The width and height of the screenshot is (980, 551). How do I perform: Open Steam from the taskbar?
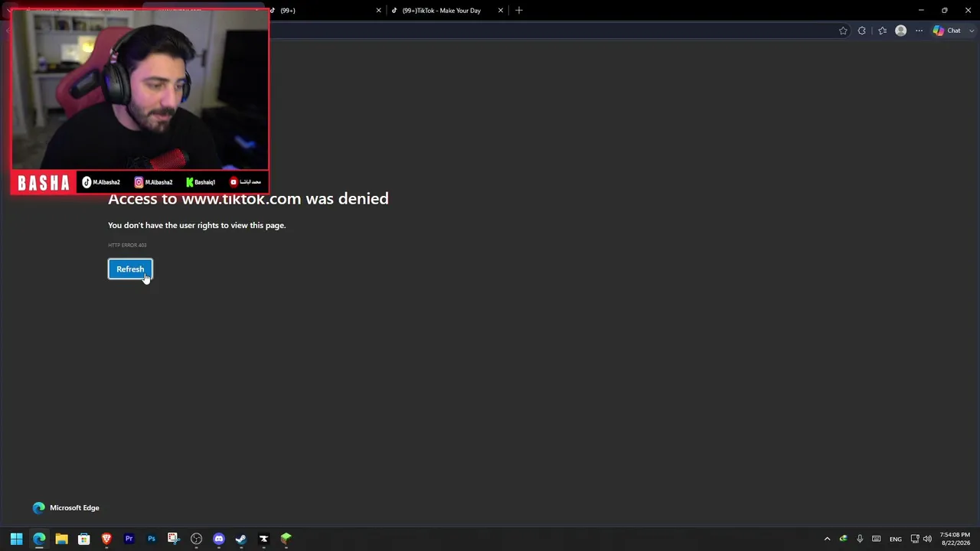click(x=241, y=539)
